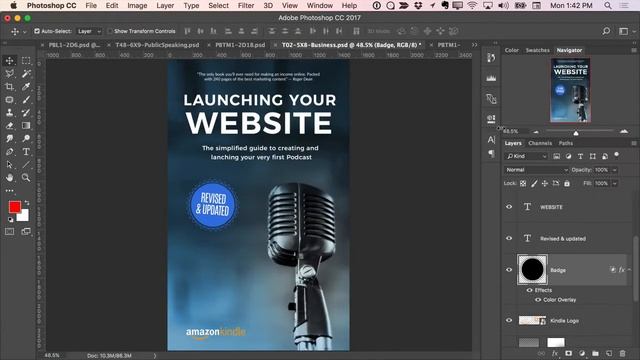This screenshot has width=640, height=360.
Task: Open the Character panel icon
Action: [491, 140]
